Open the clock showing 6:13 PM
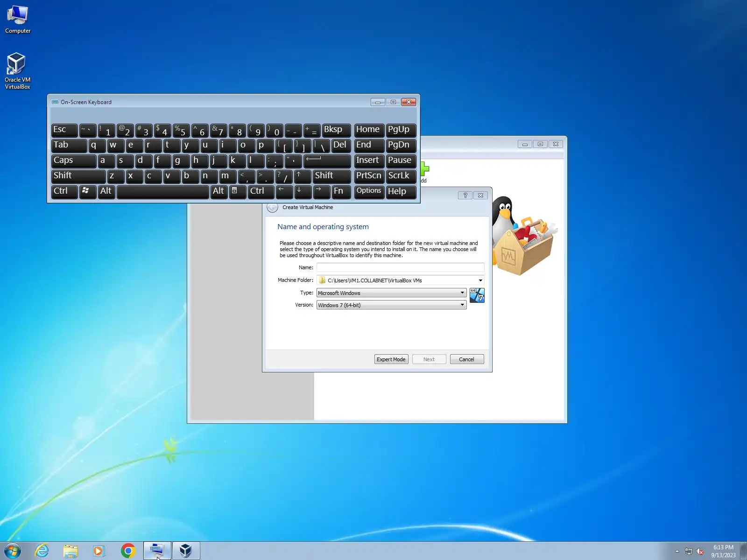747x560 pixels. pyautogui.click(x=723, y=551)
